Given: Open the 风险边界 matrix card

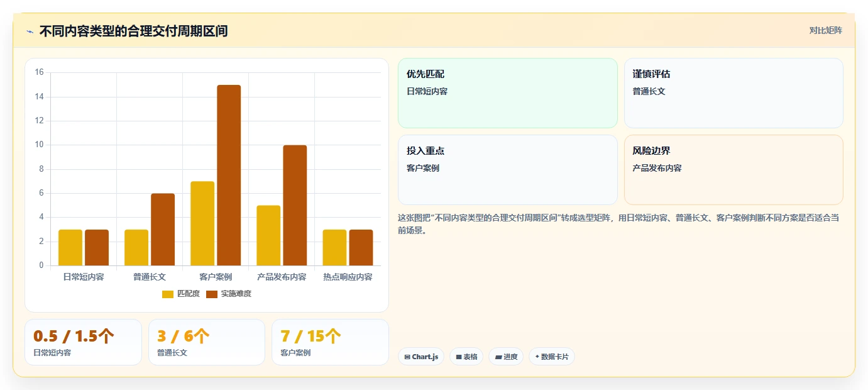Looking at the screenshot, I should (x=733, y=170).
